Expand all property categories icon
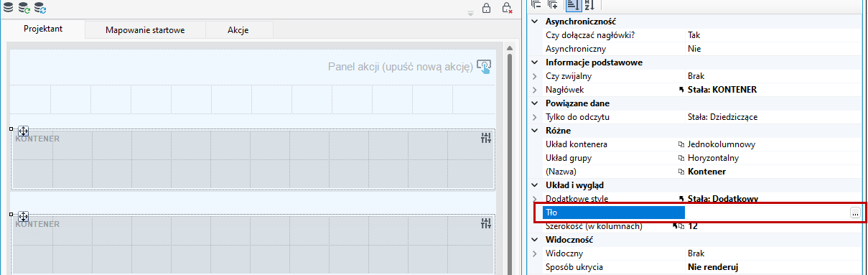Screen dimensions: 868x275 tap(553, 5)
